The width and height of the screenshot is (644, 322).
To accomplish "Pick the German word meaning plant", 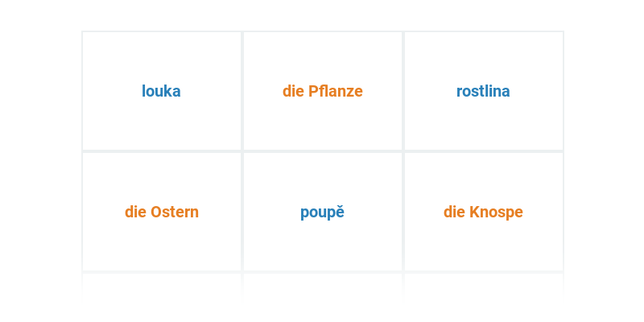I will pos(322,91).
